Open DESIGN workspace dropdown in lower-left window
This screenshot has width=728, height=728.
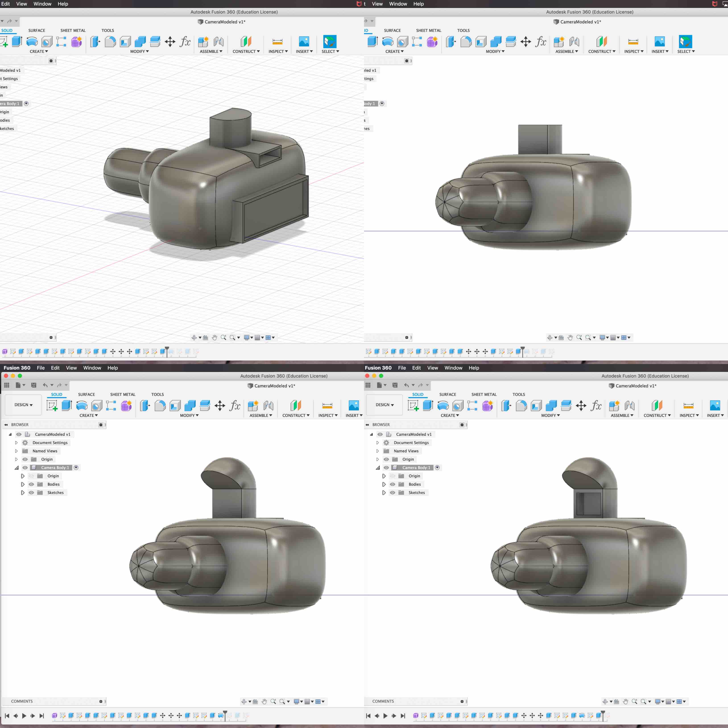pos(23,405)
